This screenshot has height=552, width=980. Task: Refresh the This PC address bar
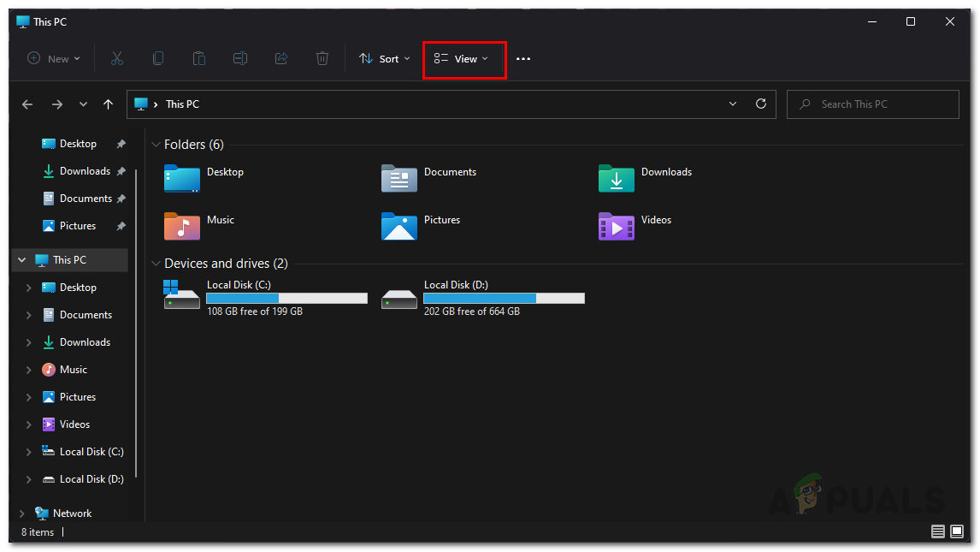(x=760, y=104)
